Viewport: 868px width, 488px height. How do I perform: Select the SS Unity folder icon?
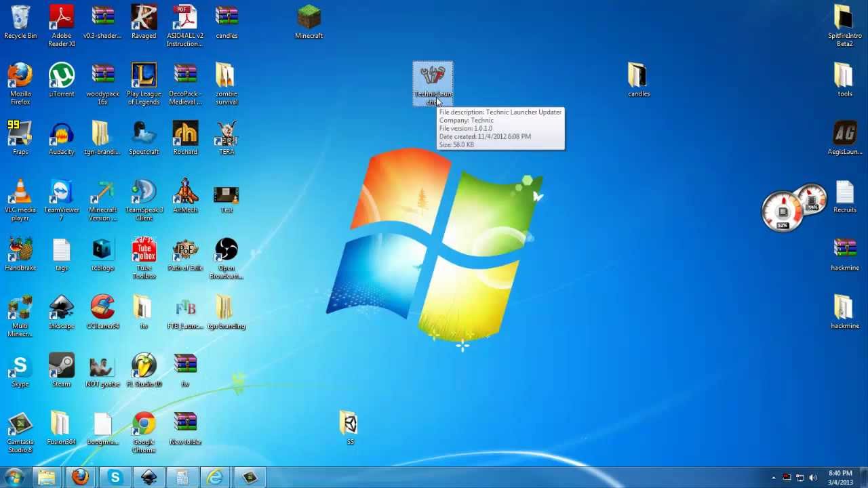pyautogui.click(x=350, y=428)
